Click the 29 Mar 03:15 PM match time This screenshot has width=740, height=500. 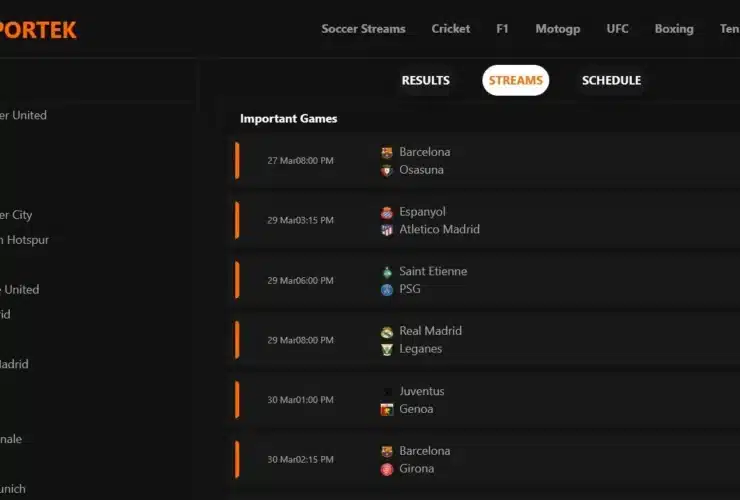click(x=300, y=220)
